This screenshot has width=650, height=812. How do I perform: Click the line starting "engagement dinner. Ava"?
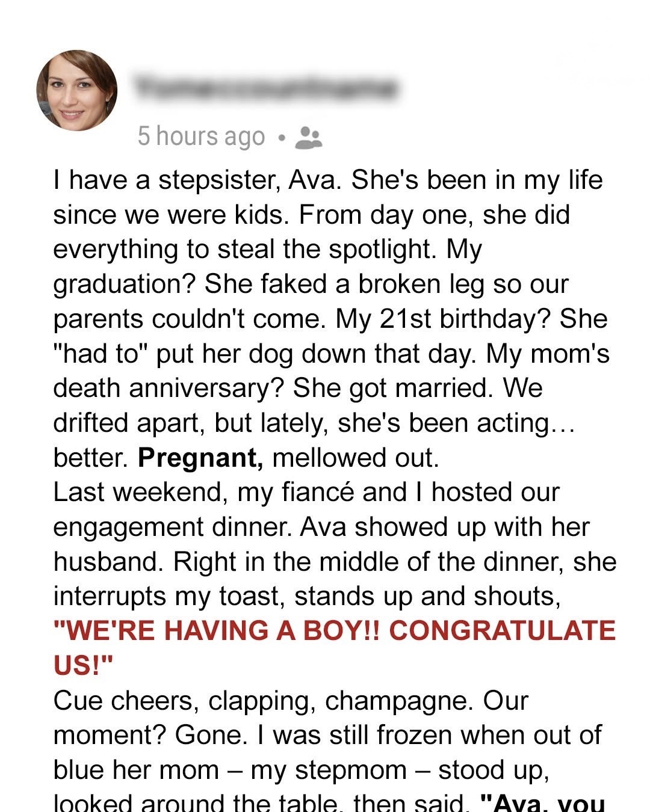click(321, 527)
